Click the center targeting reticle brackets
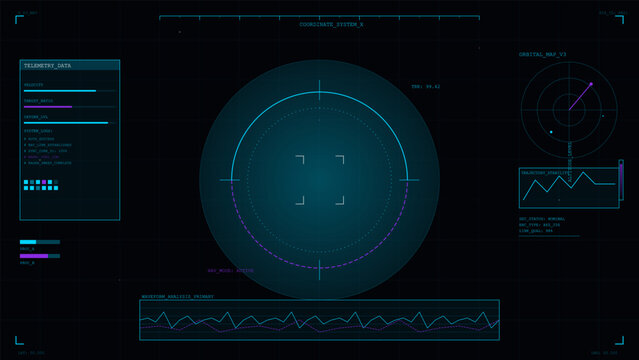Viewport: 639px width, 360px height. click(x=320, y=180)
